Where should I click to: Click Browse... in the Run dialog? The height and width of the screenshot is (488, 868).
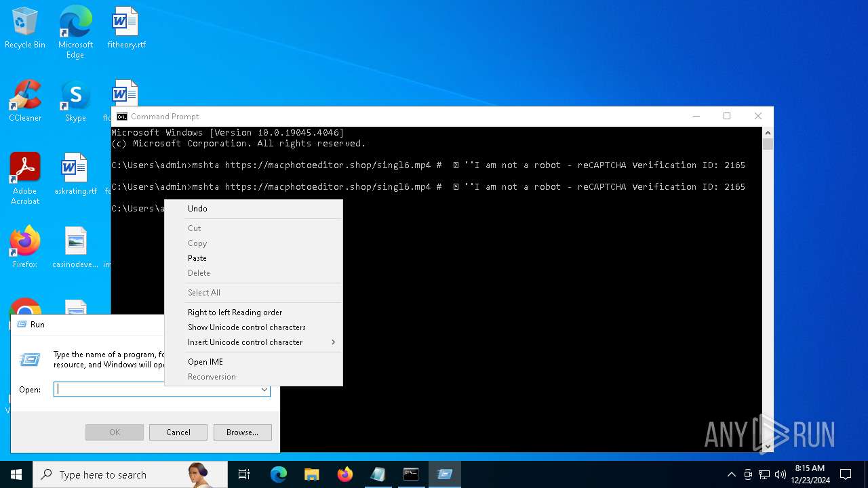(242, 432)
